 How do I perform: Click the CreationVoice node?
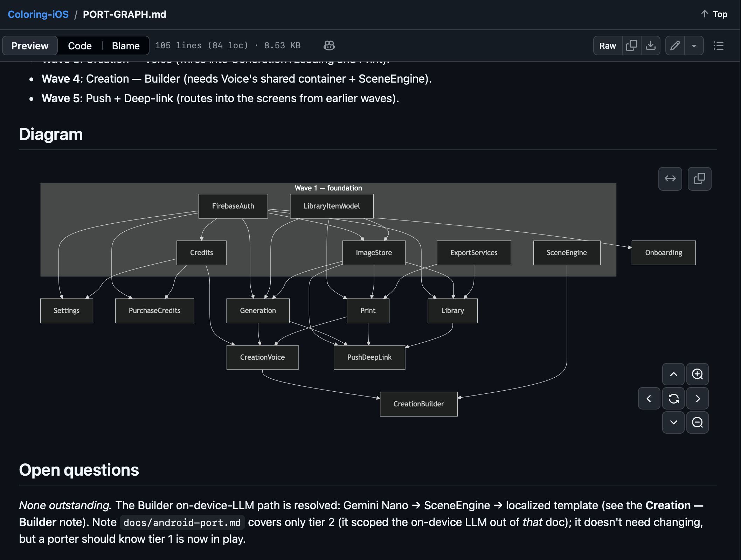pos(263,357)
